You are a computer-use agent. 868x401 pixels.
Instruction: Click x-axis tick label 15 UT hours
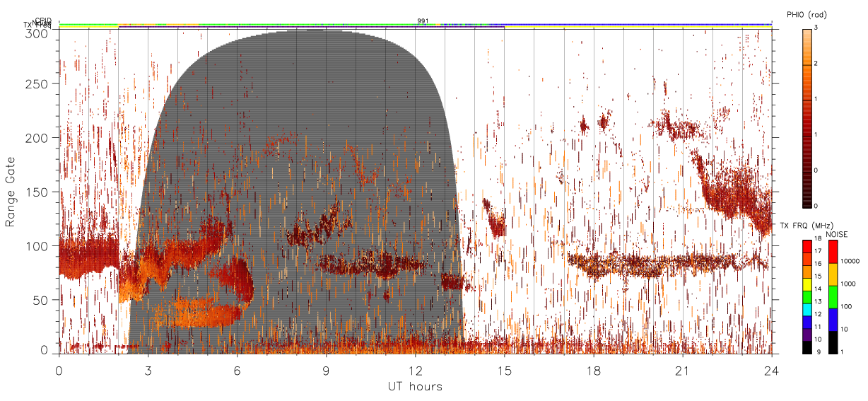click(x=504, y=370)
